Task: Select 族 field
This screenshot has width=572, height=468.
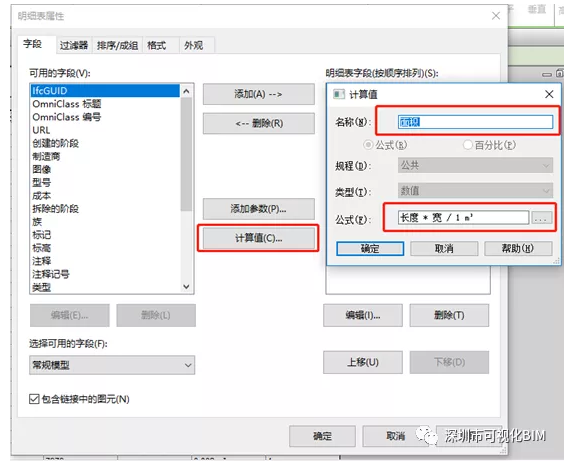Action: pyautogui.click(x=105, y=222)
